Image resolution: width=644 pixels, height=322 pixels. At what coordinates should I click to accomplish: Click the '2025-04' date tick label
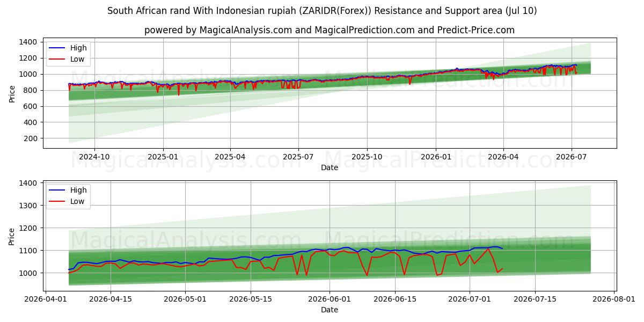(230, 157)
